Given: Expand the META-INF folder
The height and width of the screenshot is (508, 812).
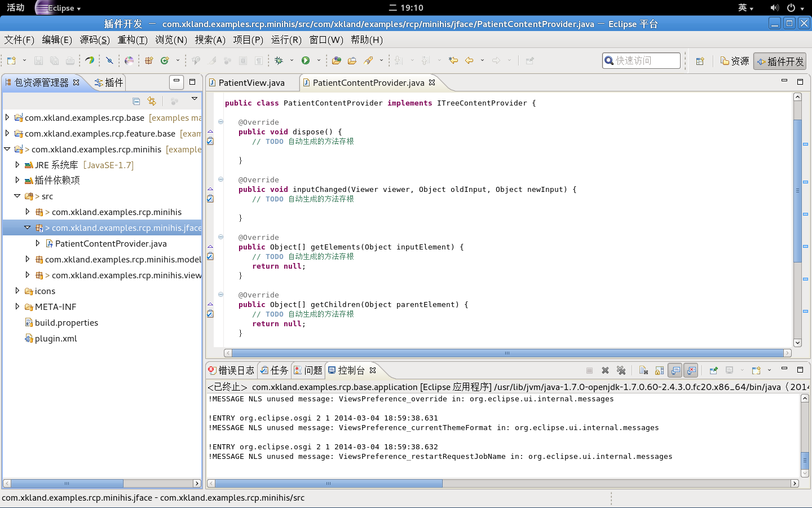Looking at the screenshot, I should (x=17, y=306).
